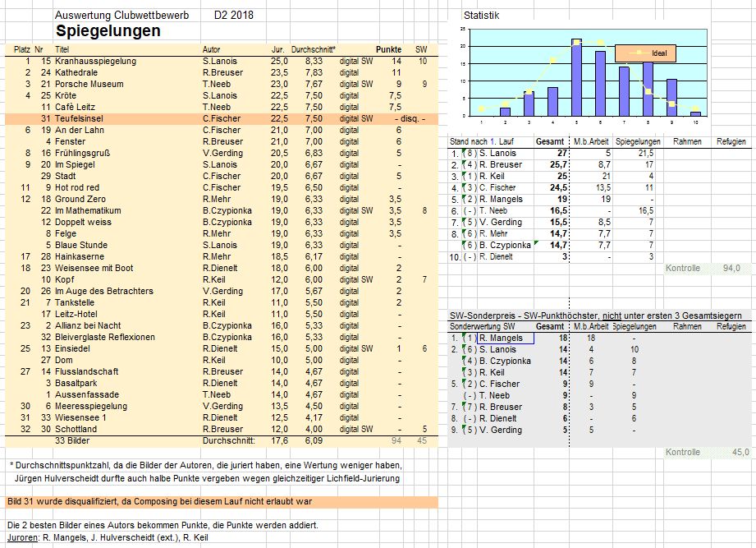
Task: Select the "* Durchschnittspunktzahl" footnote line
Action: (206, 466)
